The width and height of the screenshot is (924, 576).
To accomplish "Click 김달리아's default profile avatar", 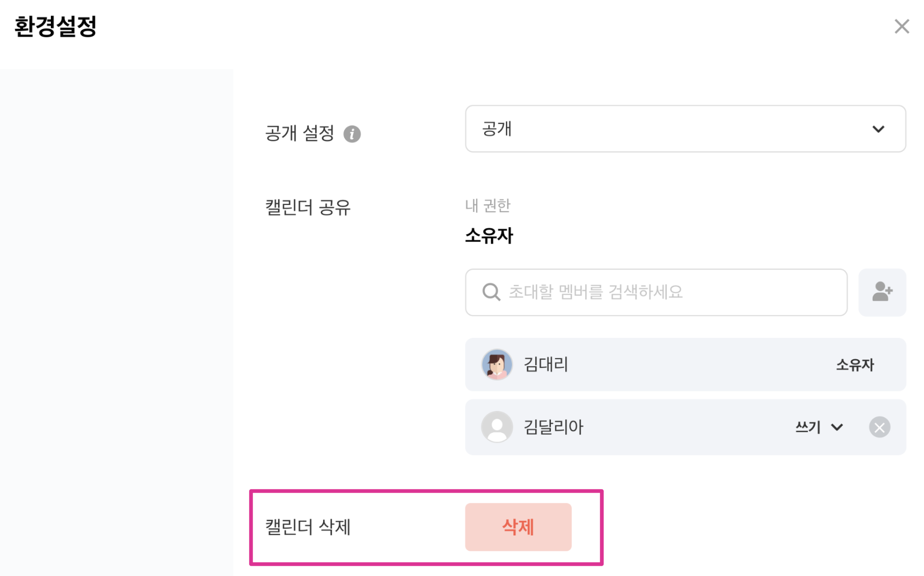I will click(497, 427).
